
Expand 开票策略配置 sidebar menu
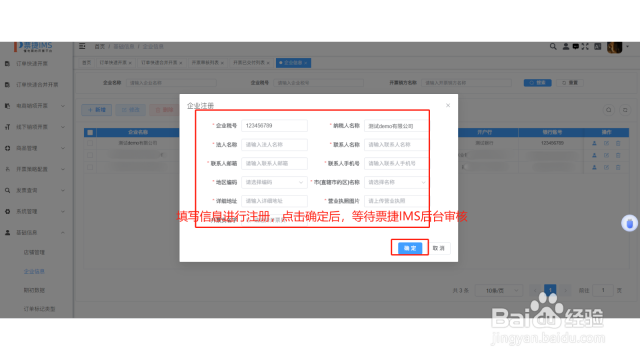coord(35,169)
